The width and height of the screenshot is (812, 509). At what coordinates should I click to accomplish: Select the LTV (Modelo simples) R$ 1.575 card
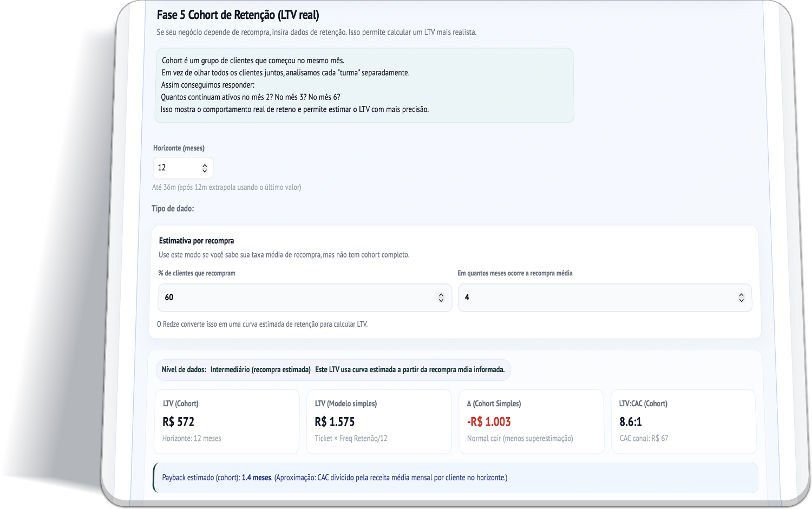379,421
